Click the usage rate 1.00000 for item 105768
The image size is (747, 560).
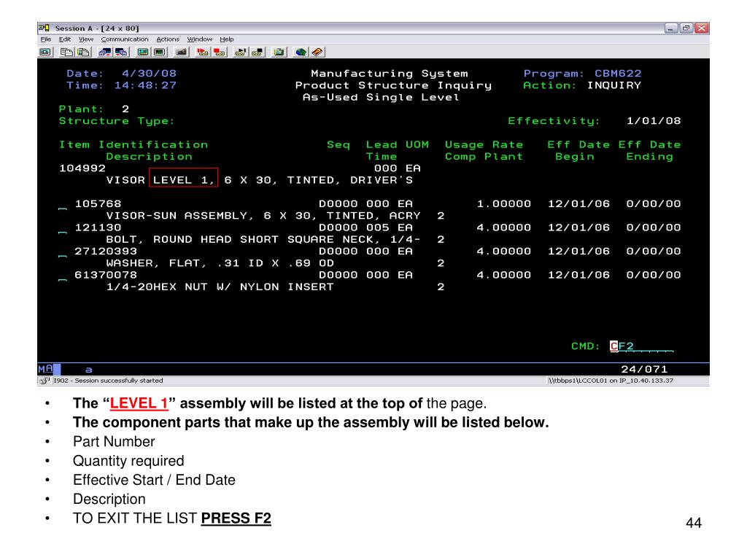click(x=503, y=204)
